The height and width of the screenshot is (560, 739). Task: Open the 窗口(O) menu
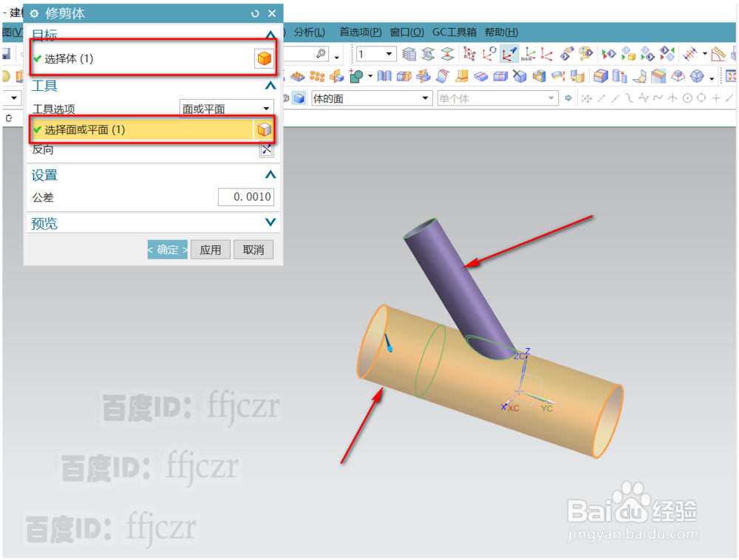(x=406, y=32)
